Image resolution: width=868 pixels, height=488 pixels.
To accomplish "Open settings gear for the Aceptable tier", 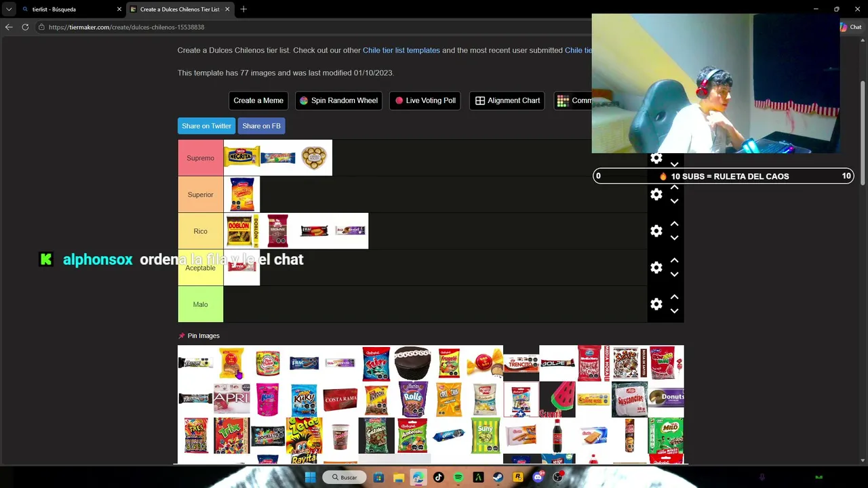I will coord(656,268).
